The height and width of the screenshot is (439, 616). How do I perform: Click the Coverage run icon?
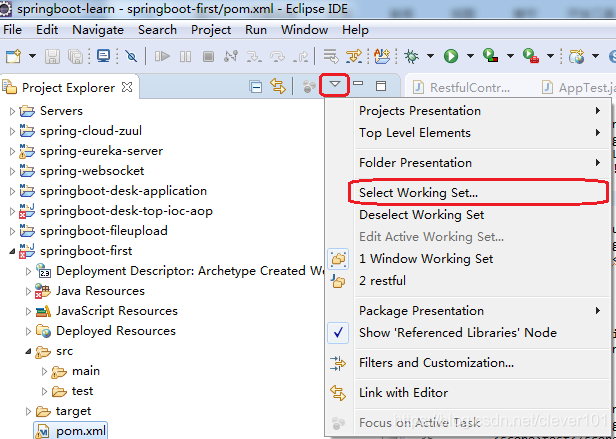click(491, 55)
